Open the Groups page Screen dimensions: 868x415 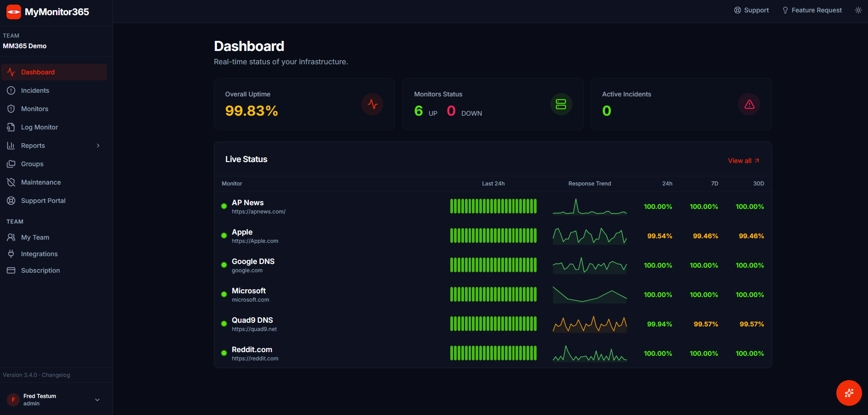[x=54, y=164]
